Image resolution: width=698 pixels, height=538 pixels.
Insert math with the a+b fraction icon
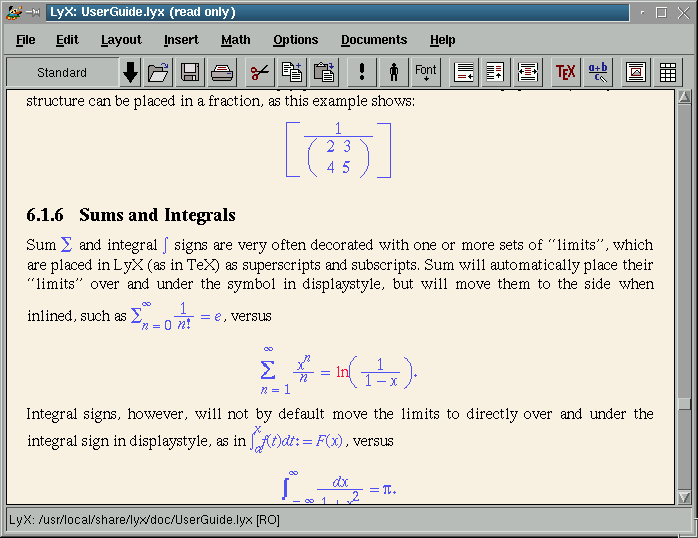[x=598, y=72]
